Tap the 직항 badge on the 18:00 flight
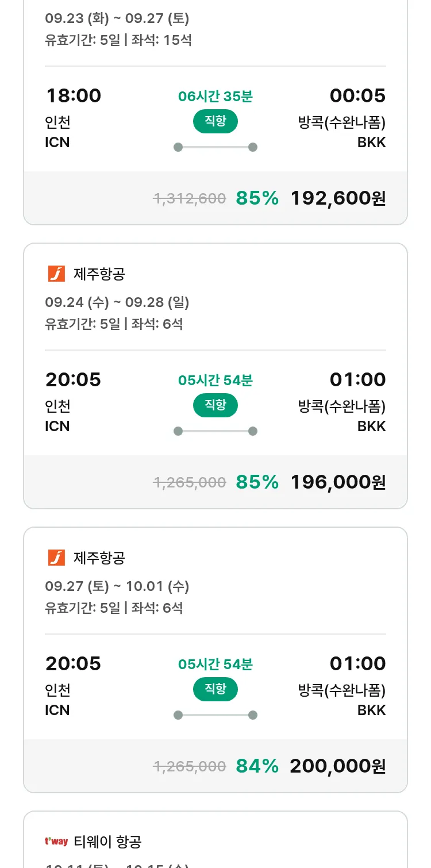 point(215,121)
